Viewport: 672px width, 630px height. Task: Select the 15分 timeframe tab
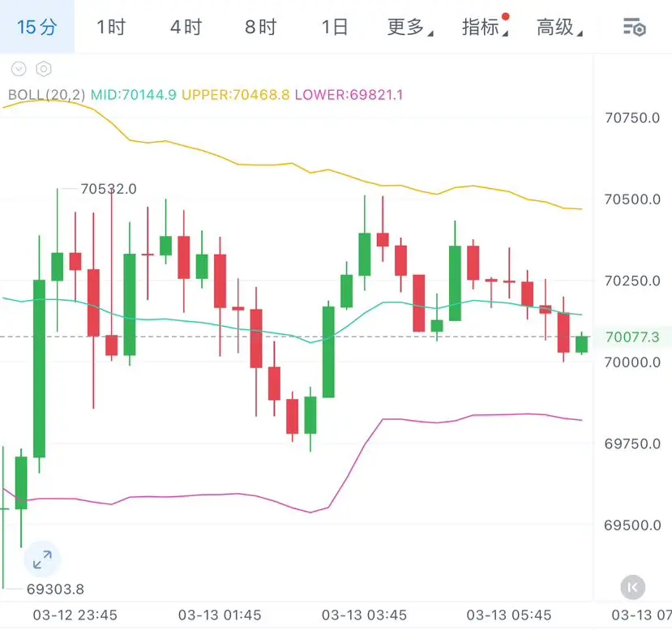pos(36,27)
